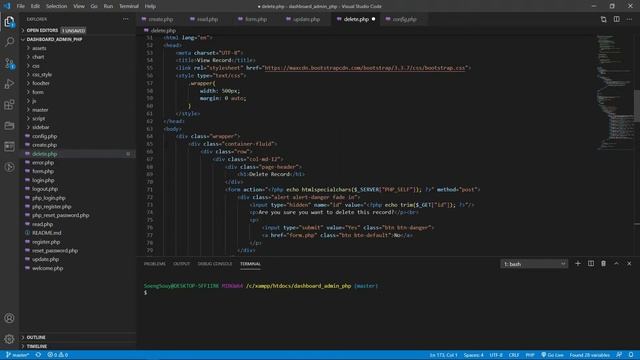640x360 pixels.
Task: Open the File menu
Action: coord(21,6)
